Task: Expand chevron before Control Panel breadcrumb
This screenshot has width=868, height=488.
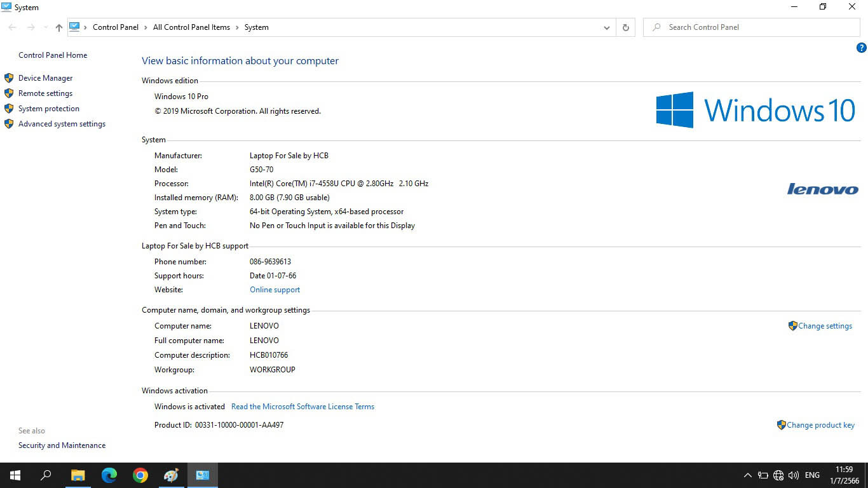Action: point(86,27)
